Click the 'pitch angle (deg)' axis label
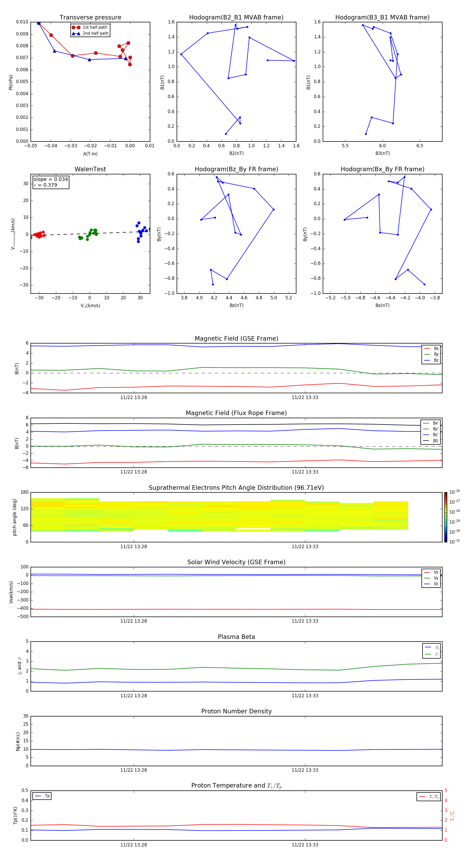 (14, 517)
